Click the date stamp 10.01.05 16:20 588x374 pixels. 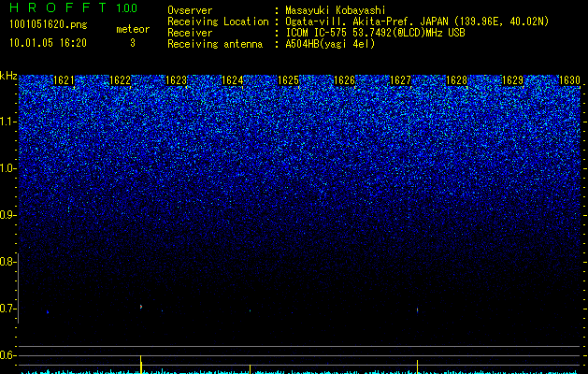click(x=48, y=43)
